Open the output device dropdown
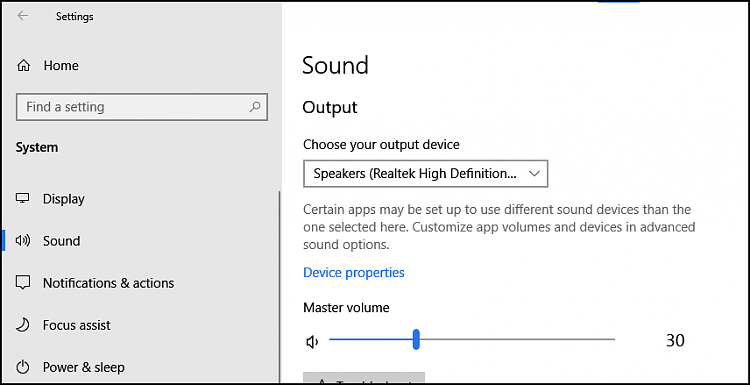The height and width of the screenshot is (385, 750). pyautogui.click(x=425, y=174)
